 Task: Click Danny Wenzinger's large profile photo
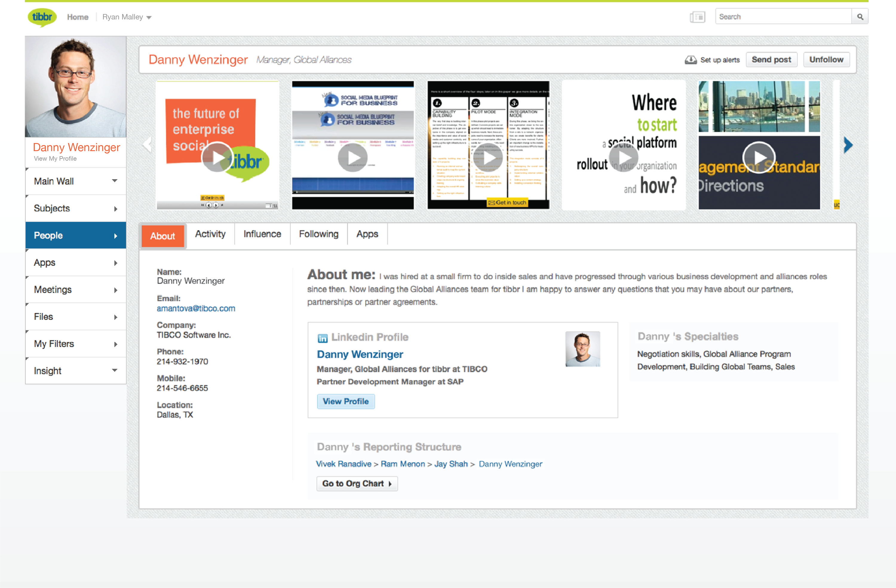(76, 87)
